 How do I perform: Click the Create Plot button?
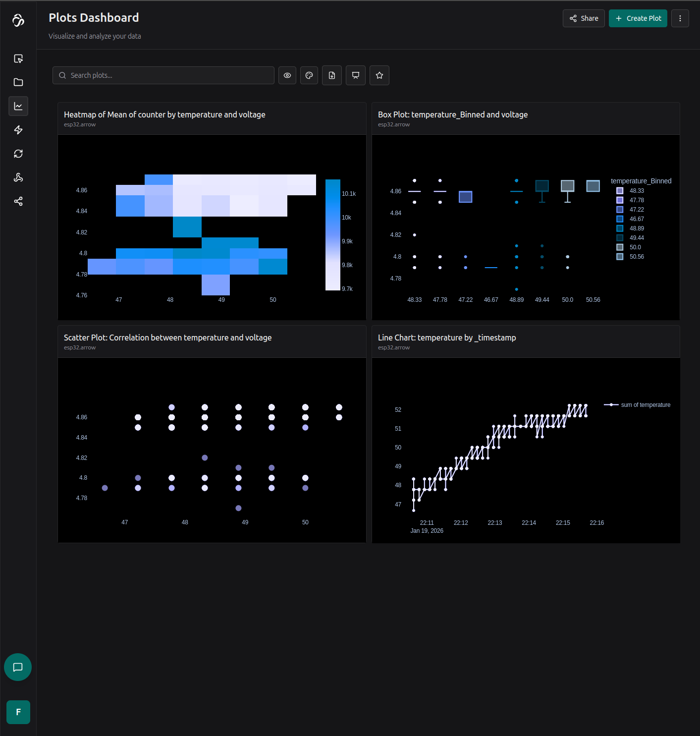point(638,18)
